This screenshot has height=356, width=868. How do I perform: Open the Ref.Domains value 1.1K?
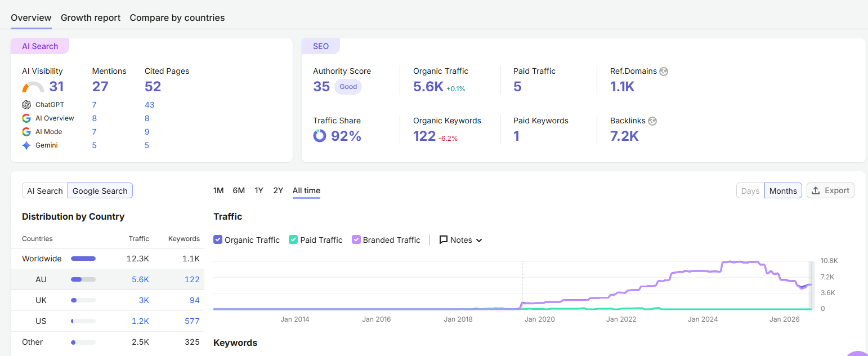(623, 87)
